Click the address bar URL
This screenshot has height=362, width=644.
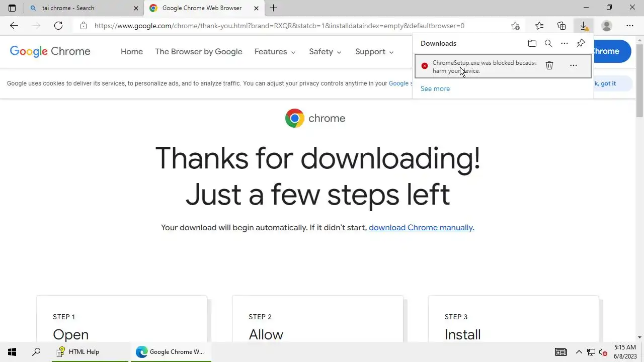pyautogui.click(x=279, y=26)
